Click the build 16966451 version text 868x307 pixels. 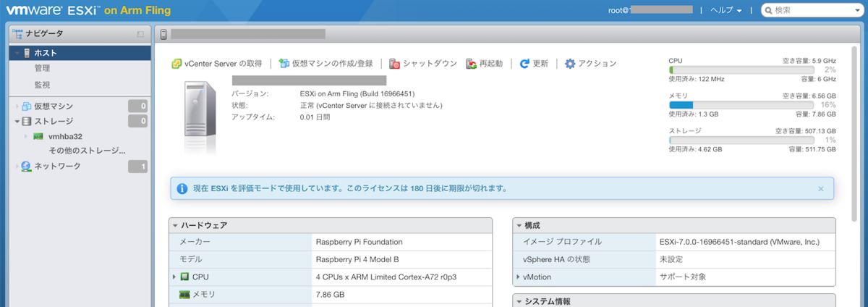[357, 93]
